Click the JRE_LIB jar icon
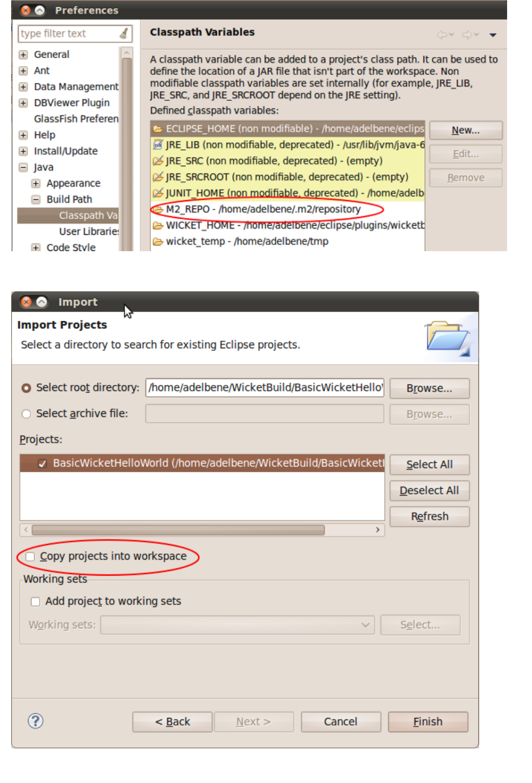The image size is (532, 783). 158,145
